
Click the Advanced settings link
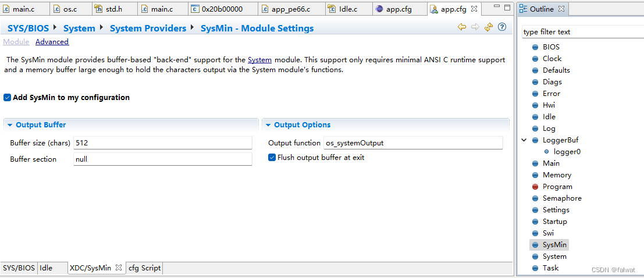coord(52,41)
